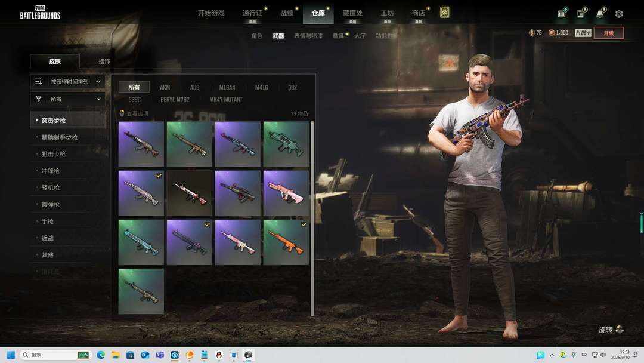Screen dimensions: 644x363
Task: Open File Explorer from the taskbar
Action: pos(116,355)
